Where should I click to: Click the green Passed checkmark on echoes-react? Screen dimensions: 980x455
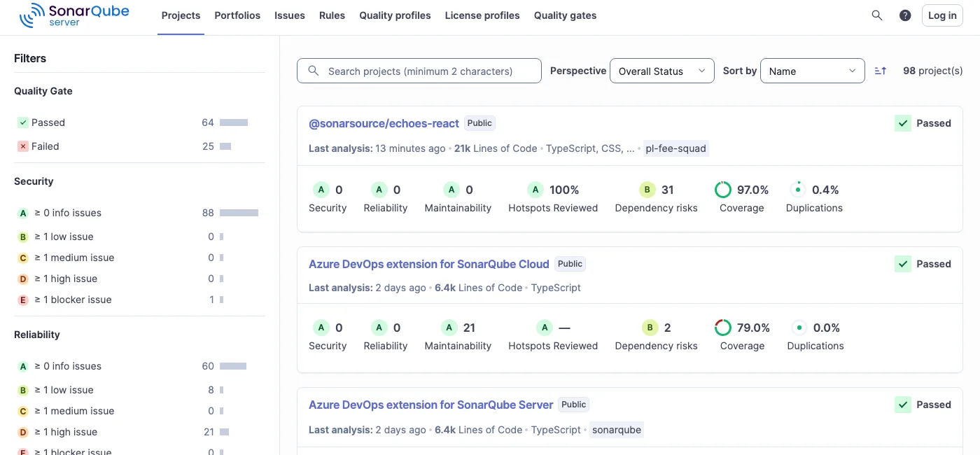click(903, 122)
